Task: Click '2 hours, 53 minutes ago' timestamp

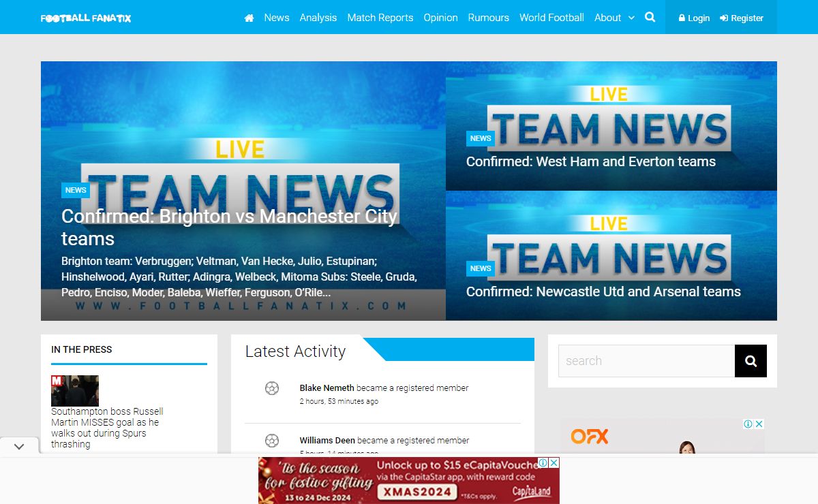Action: coord(339,402)
